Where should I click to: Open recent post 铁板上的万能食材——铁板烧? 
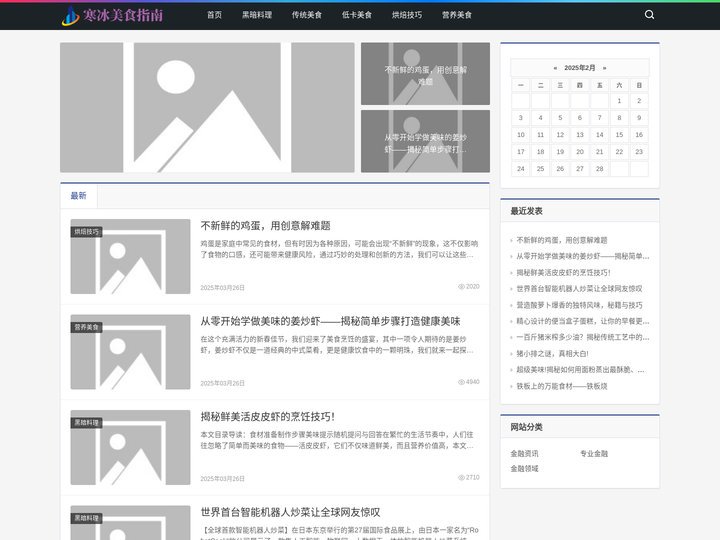click(562, 386)
